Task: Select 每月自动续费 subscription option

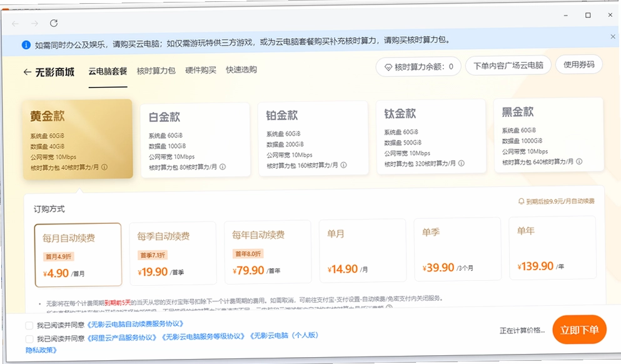Action: click(78, 255)
